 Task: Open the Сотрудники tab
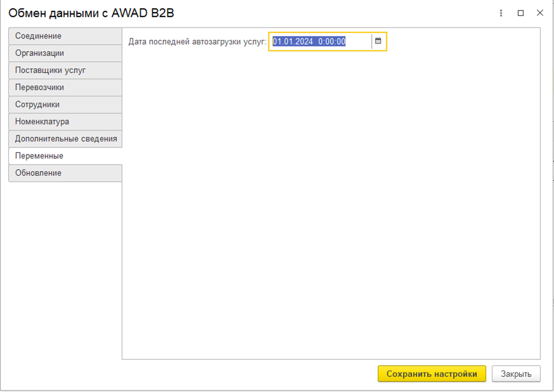point(66,105)
